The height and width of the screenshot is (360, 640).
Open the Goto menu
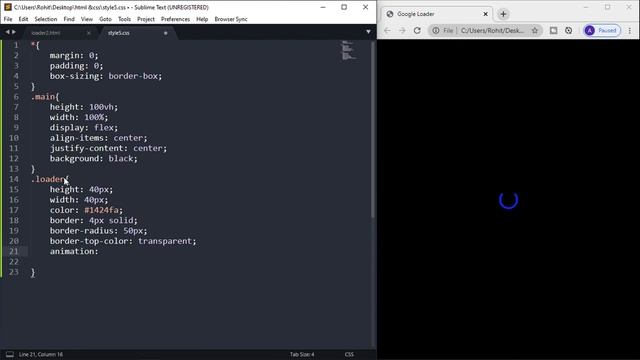tap(105, 19)
